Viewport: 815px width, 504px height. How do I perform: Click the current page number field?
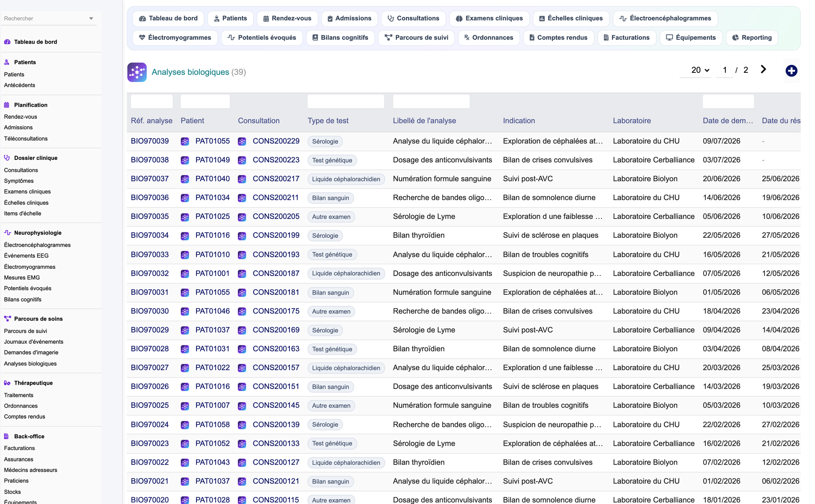[725, 70]
